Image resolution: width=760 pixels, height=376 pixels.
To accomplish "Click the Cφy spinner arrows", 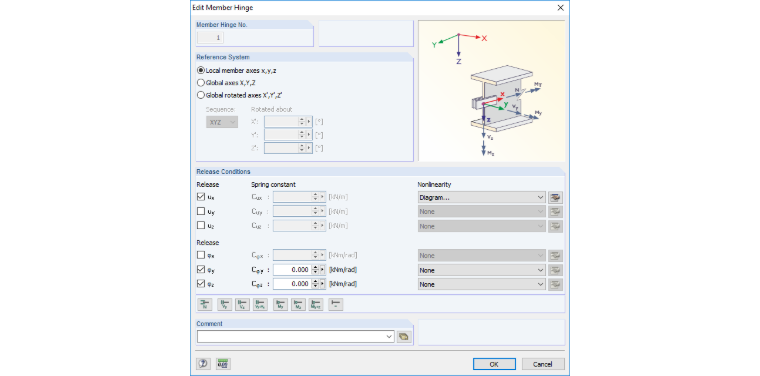I will 315,270.
